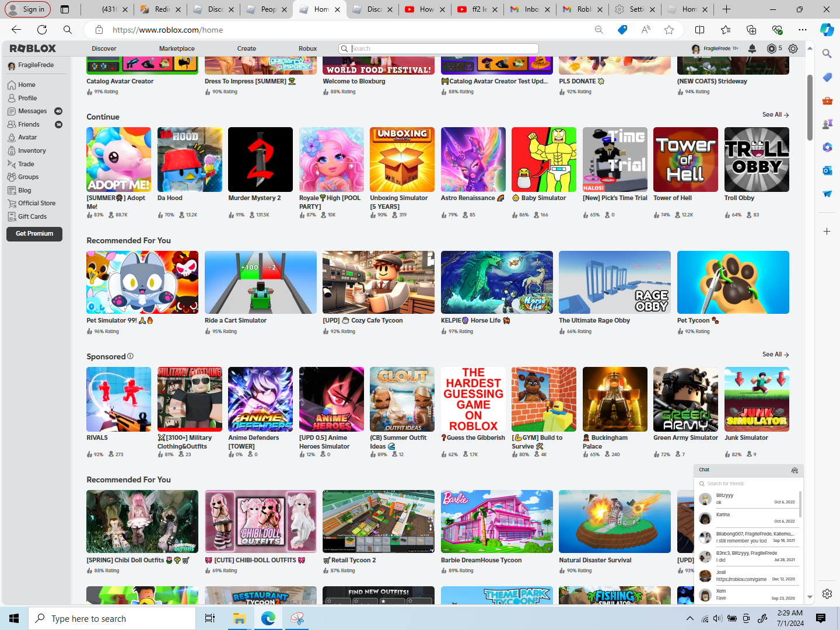Open the Marketplace menu item
Viewport: 840px width, 630px height.
coord(177,48)
